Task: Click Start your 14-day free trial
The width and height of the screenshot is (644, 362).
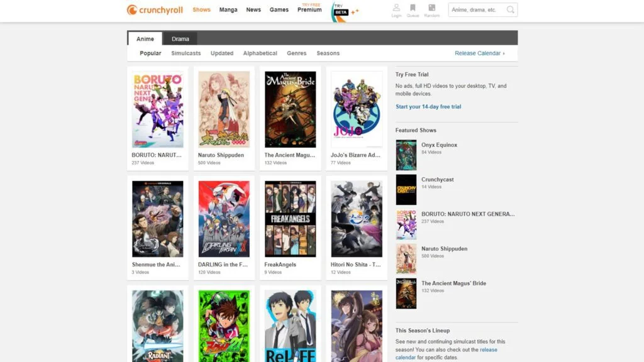Action: coord(428,107)
